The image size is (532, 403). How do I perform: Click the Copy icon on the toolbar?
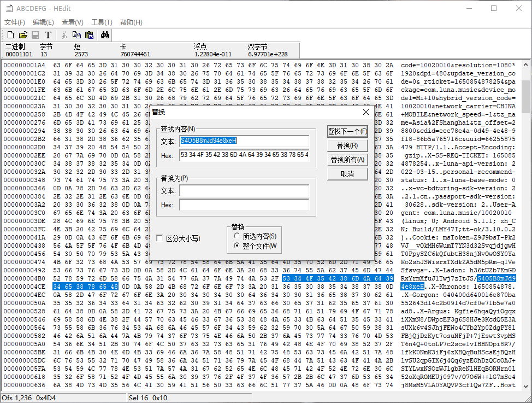76,34
